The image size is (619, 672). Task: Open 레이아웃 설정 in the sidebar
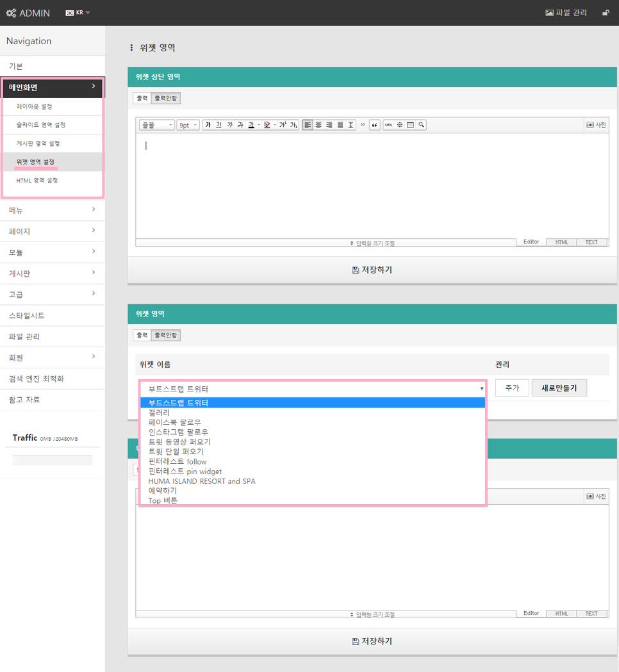click(x=53, y=106)
